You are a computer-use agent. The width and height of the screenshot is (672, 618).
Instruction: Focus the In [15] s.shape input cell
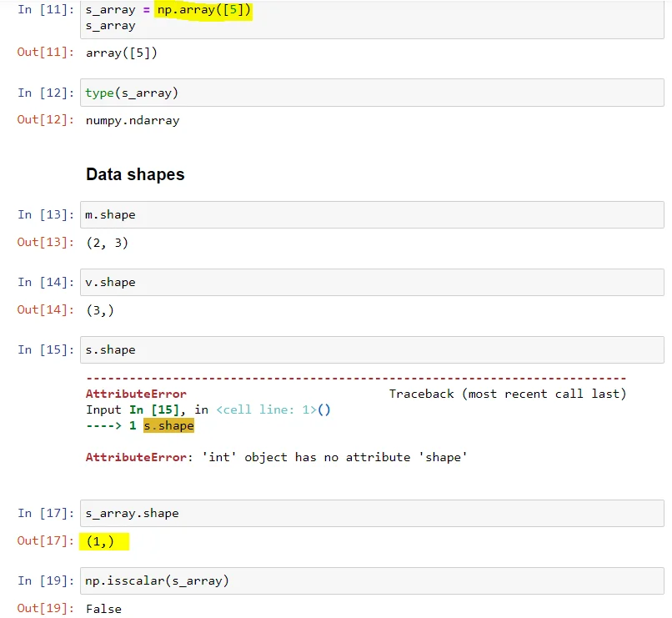pos(372,349)
